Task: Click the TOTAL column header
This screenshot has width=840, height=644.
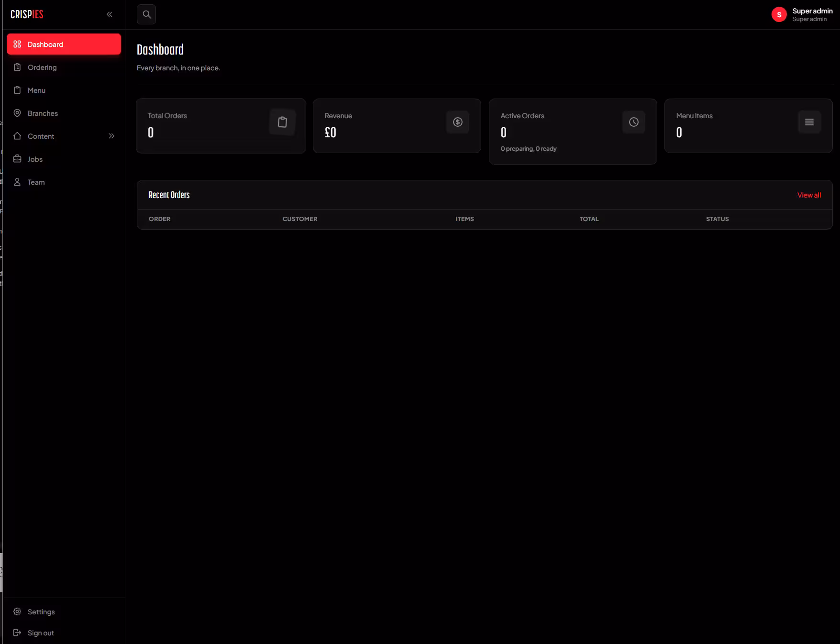Action: [x=589, y=219]
